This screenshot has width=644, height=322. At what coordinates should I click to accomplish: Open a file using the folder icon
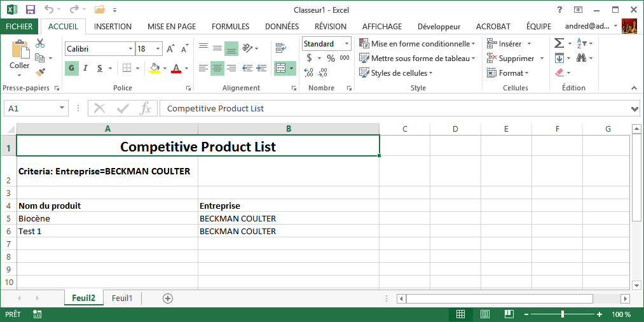tap(99, 10)
